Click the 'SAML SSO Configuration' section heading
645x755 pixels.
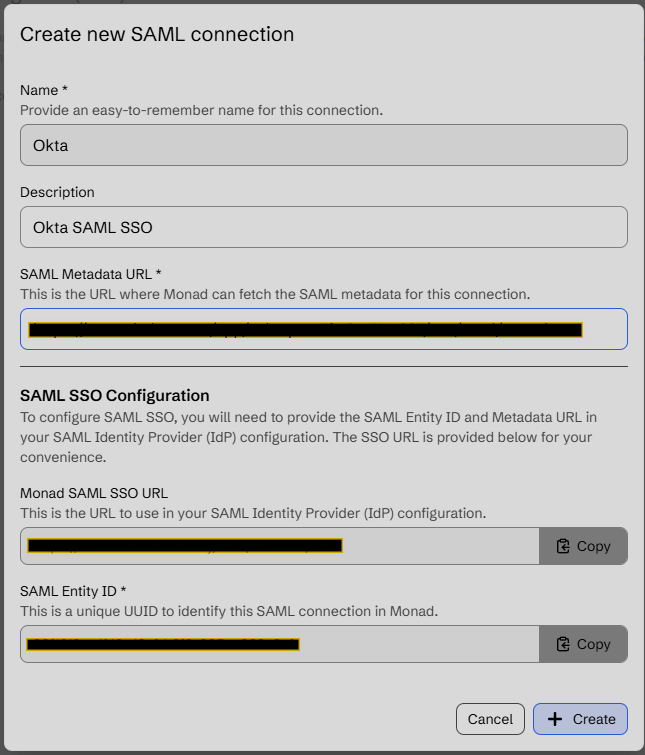click(x=114, y=395)
